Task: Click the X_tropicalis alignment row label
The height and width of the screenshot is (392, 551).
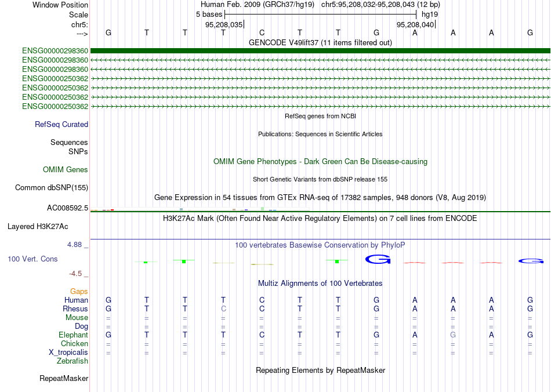Action: click(x=68, y=353)
